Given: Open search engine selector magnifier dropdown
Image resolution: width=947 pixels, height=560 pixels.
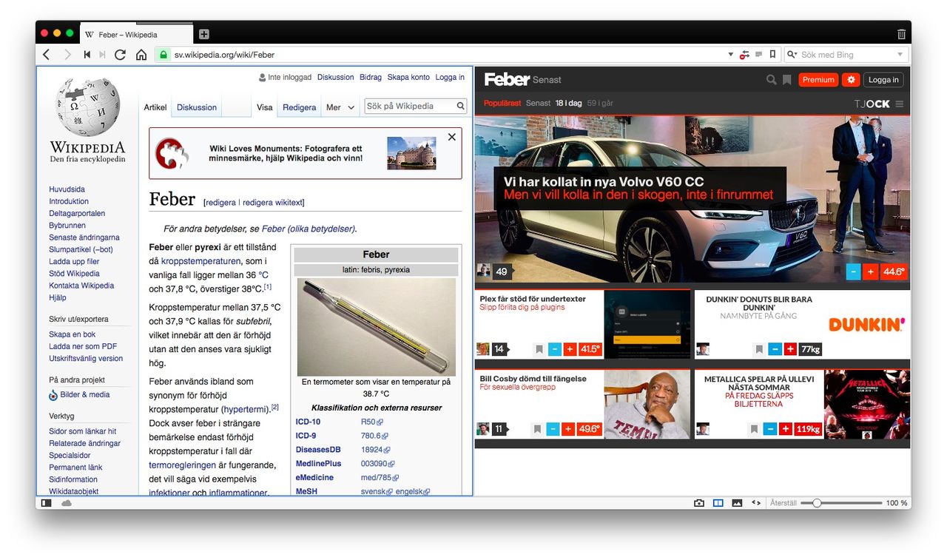Looking at the screenshot, I should [x=792, y=55].
